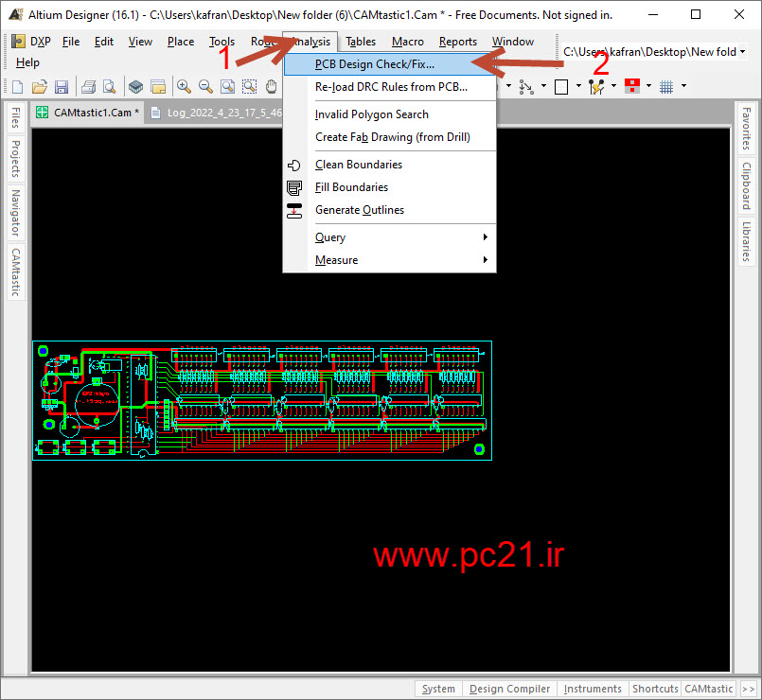
Task: Open the Tables menu
Action: (x=361, y=42)
